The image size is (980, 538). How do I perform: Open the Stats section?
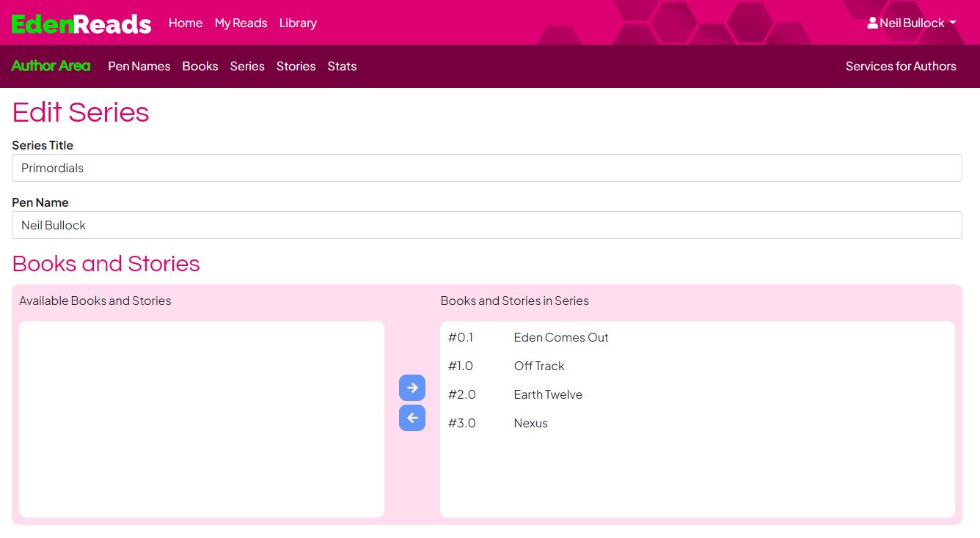coord(342,66)
